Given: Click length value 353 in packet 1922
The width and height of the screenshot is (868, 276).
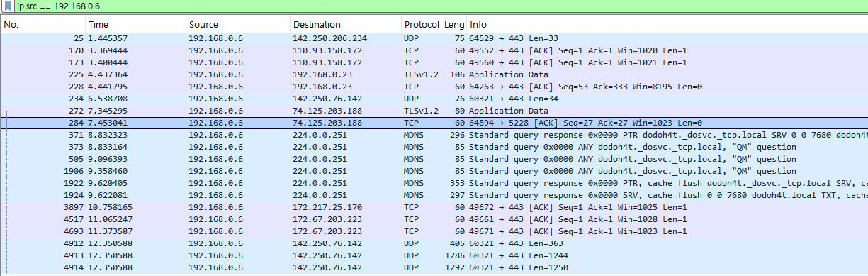Looking at the screenshot, I should 458,183.
